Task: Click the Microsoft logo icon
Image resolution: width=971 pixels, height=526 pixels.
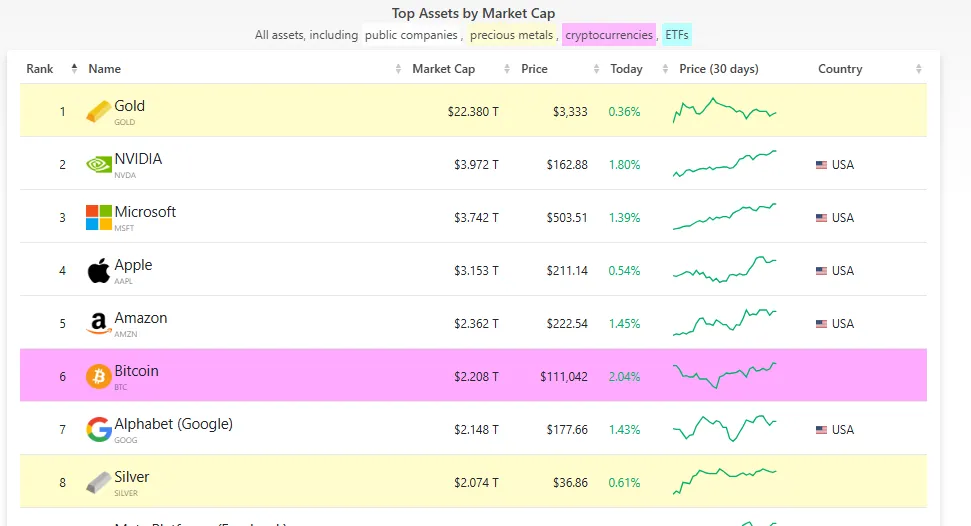Action: pos(99,217)
